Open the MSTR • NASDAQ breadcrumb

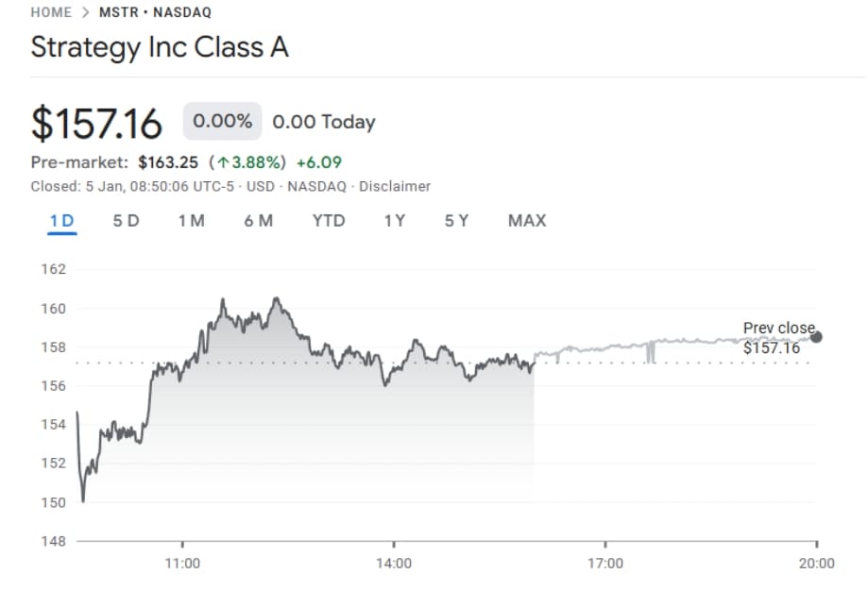[155, 12]
